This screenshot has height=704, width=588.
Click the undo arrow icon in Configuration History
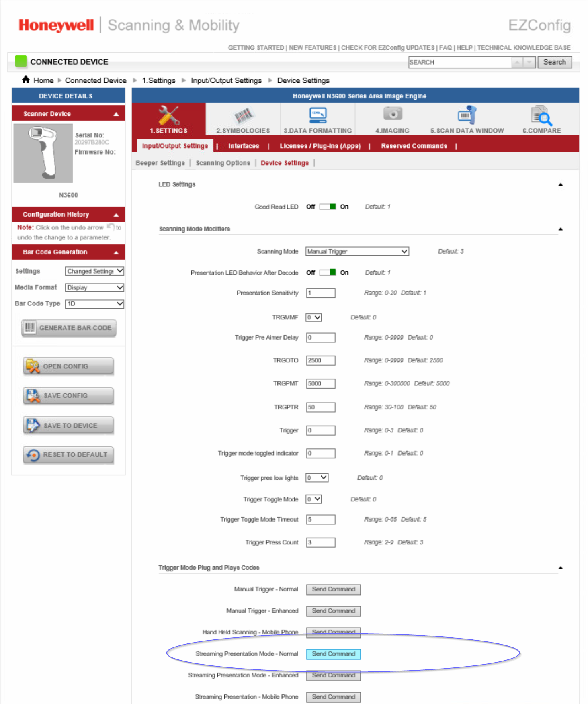click(x=111, y=227)
